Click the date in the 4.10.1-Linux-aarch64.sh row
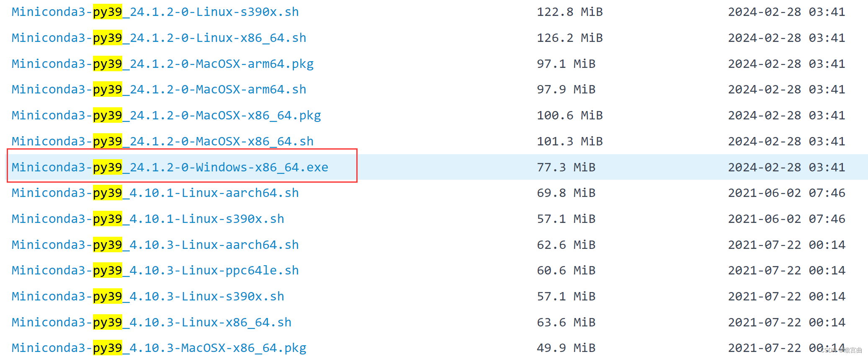 tap(787, 193)
